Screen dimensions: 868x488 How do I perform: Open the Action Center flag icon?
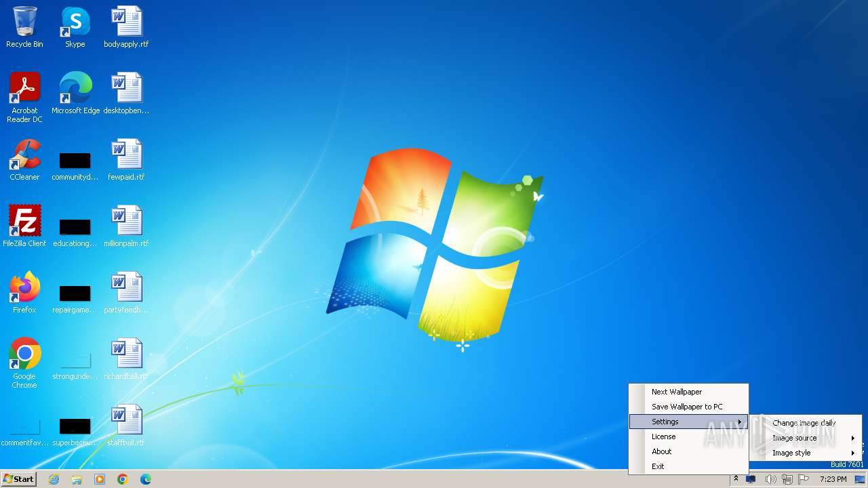point(804,479)
